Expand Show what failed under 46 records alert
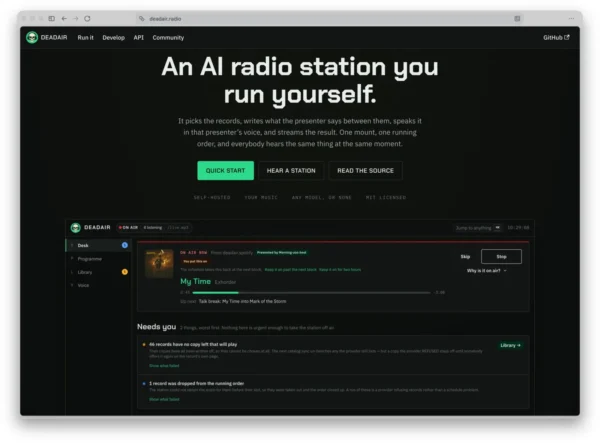Screen dimensions: 600x443 tap(164, 366)
